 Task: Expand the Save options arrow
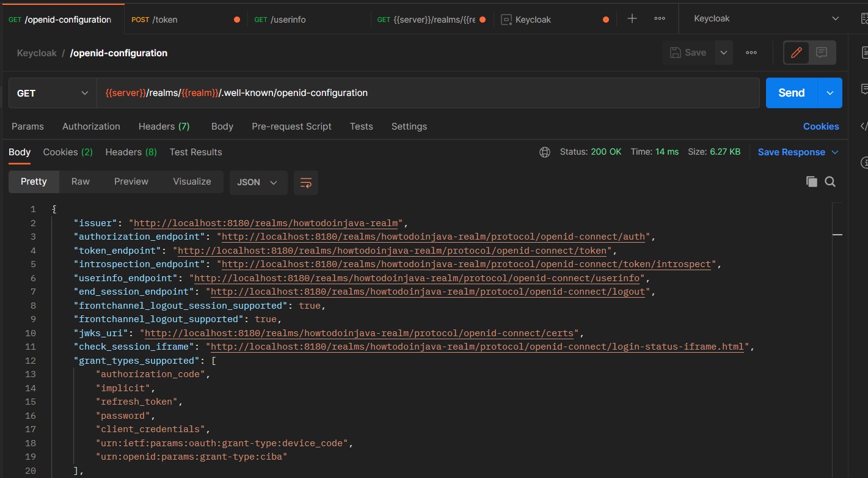pyautogui.click(x=724, y=53)
